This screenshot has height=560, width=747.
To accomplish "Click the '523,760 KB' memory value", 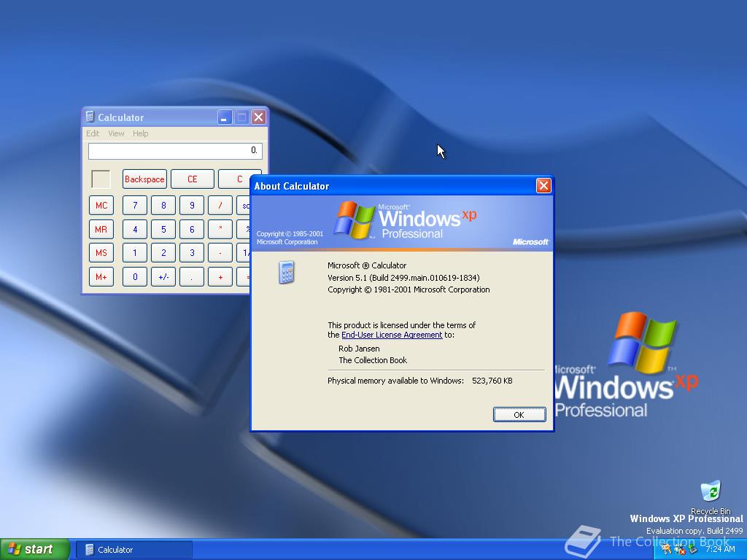I will click(x=492, y=381).
